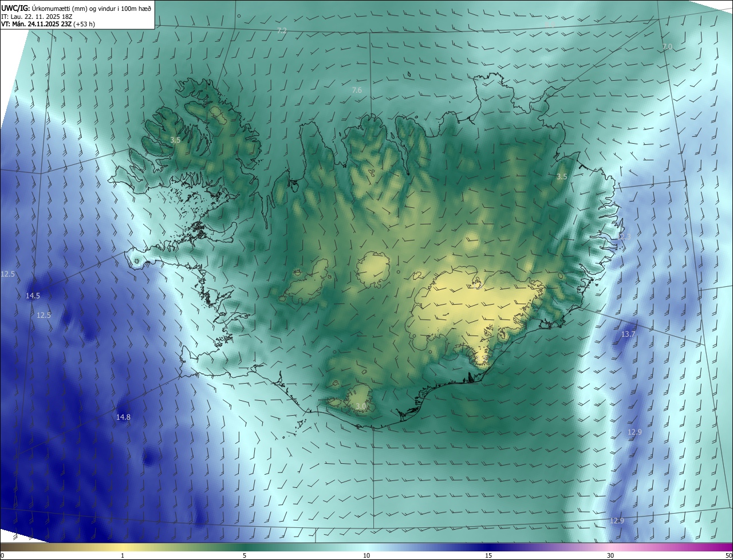The height and width of the screenshot is (560, 733).
Task: Click the "30" tick on the color scale
Action: point(610,555)
